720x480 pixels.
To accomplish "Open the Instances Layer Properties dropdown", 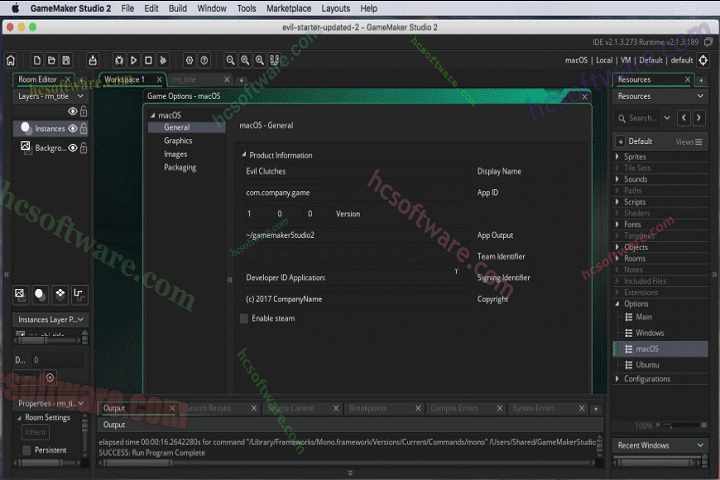I will 80,319.
